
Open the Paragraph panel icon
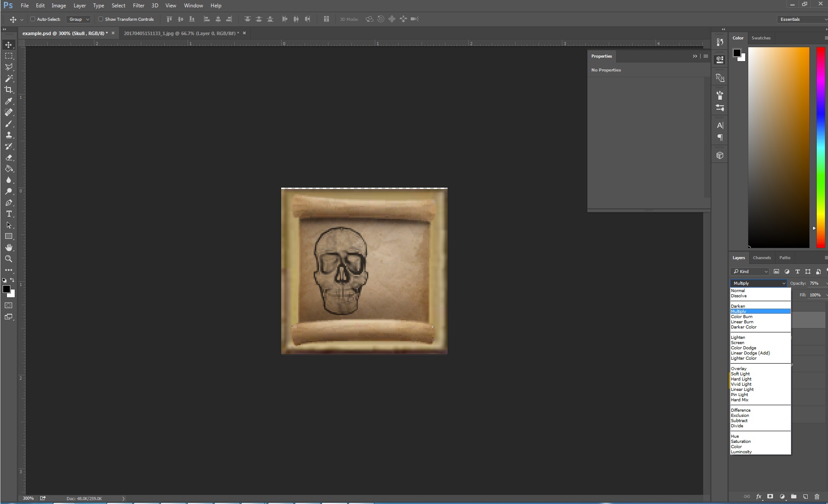720,137
